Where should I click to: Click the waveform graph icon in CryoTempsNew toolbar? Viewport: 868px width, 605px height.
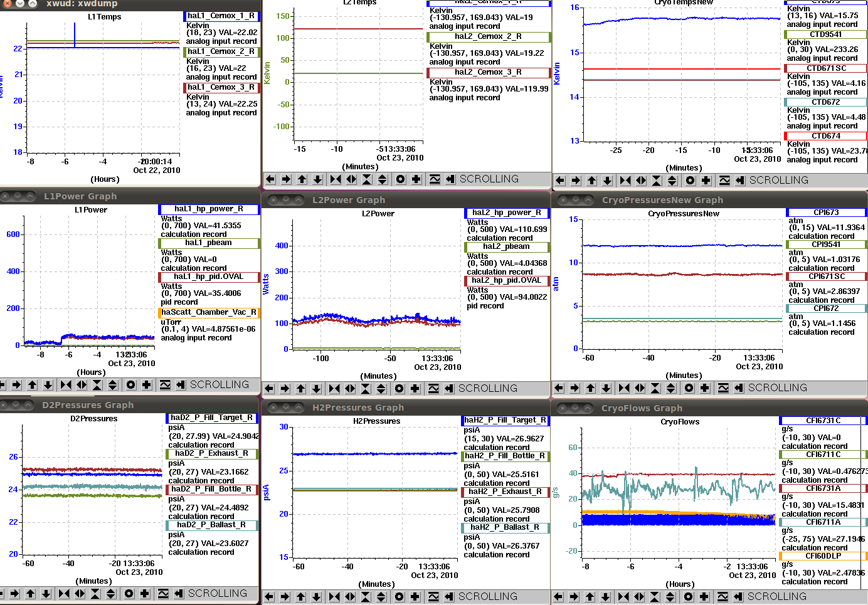click(x=724, y=181)
